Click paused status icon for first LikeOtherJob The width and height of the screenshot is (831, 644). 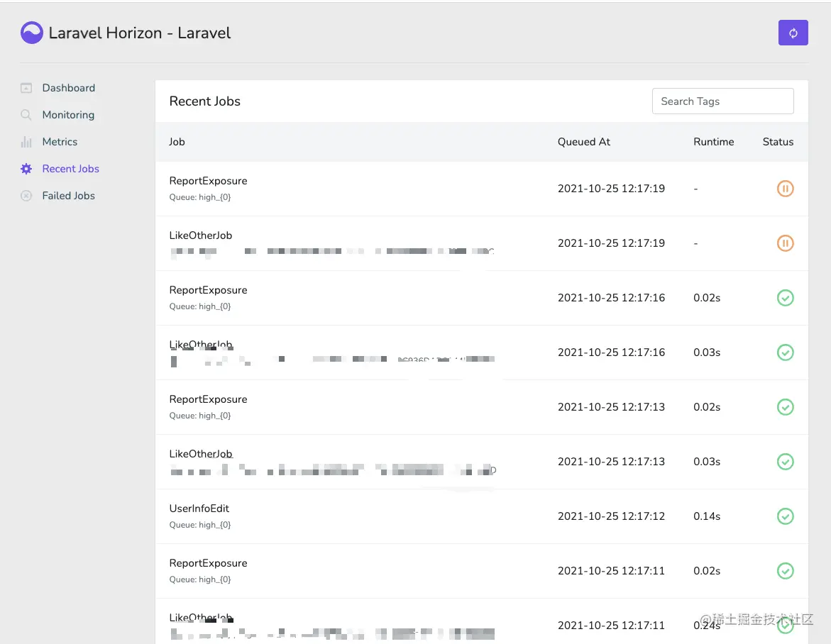pos(785,243)
